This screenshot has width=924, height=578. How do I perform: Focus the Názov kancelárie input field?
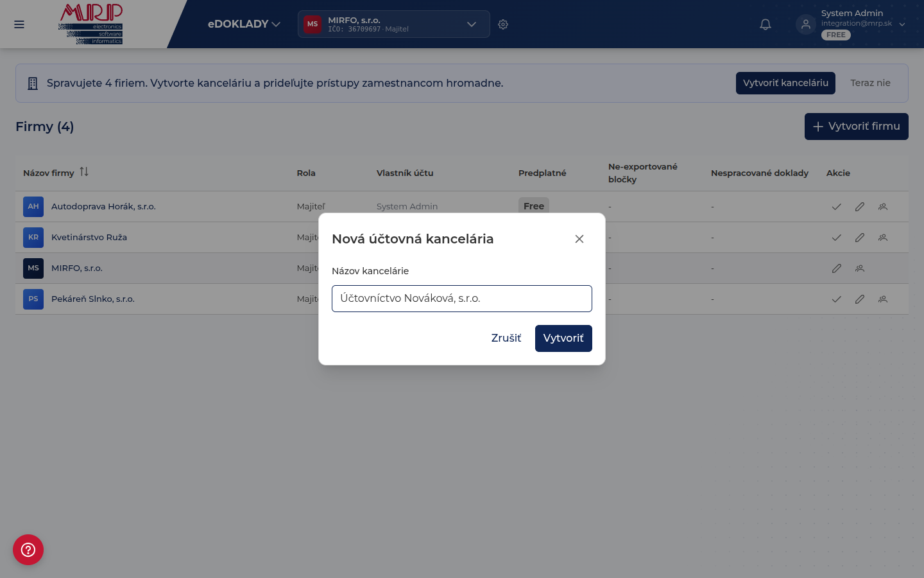[462, 299]
